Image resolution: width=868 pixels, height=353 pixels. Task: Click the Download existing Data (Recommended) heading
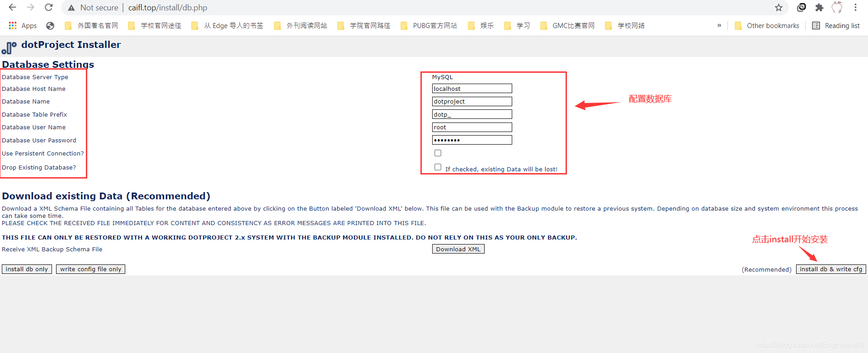(x=106, y=196)
